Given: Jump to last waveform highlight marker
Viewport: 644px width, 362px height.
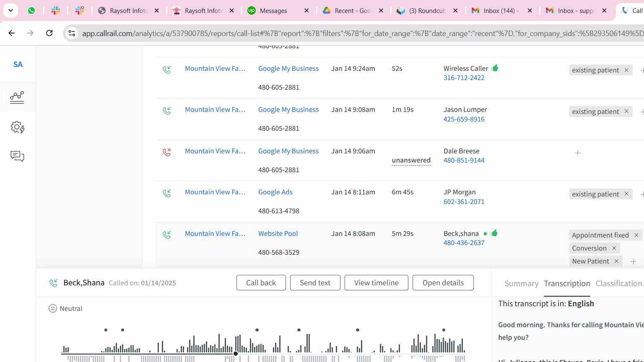Looking at the screenshot, I should 444,330.
